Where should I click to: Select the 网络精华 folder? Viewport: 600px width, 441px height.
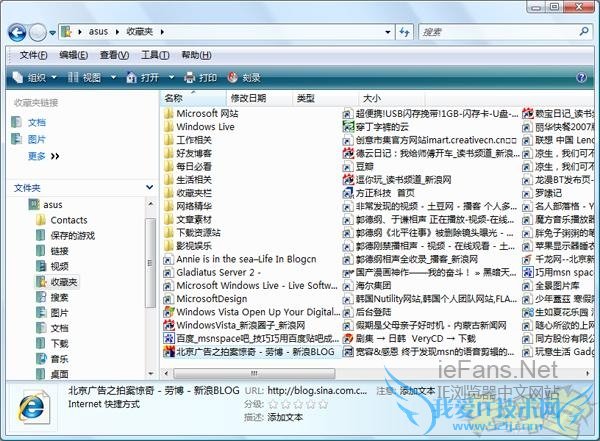pos(188,206)
